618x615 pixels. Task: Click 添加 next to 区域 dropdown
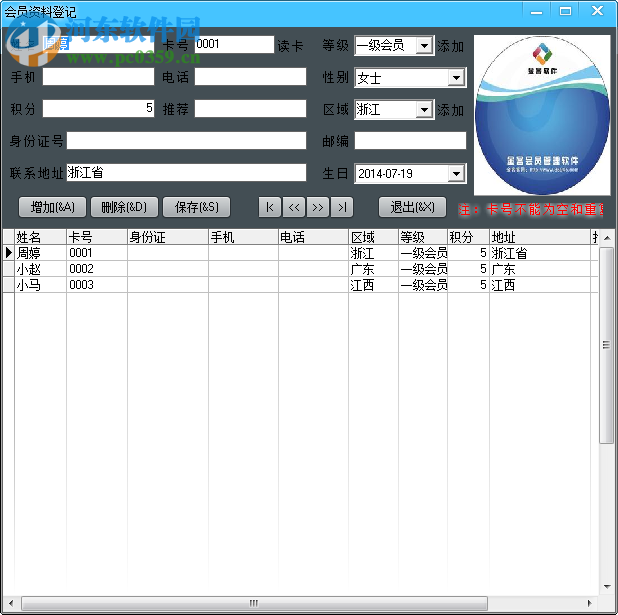pyautogui.click(x=450, y=110)
